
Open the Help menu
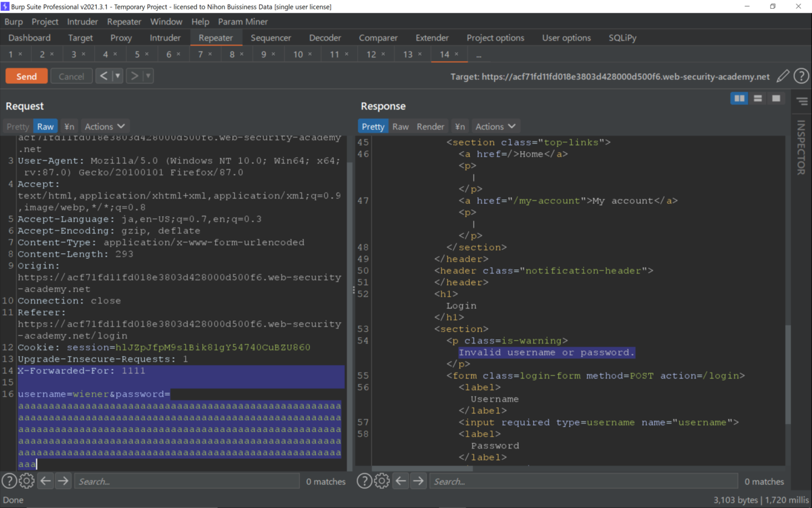pyautogui.click(x=200, y=22)
